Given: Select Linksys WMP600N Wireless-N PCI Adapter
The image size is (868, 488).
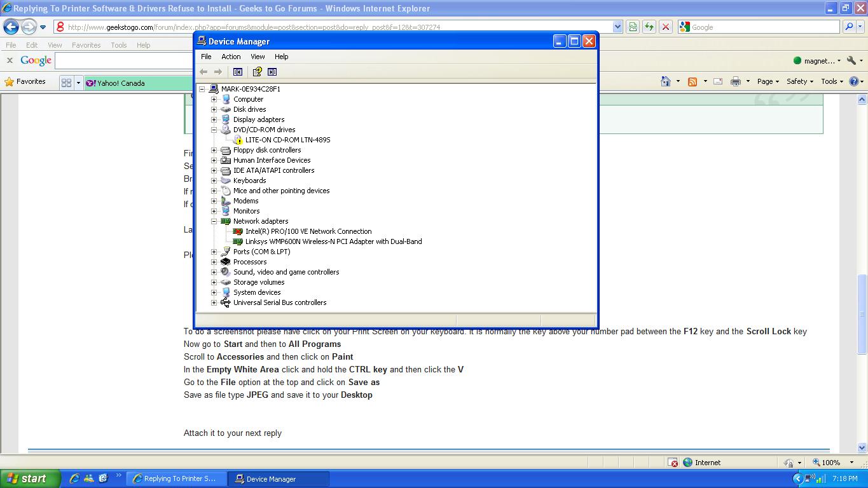Looking at the screenshot, I should coord(334,241).
